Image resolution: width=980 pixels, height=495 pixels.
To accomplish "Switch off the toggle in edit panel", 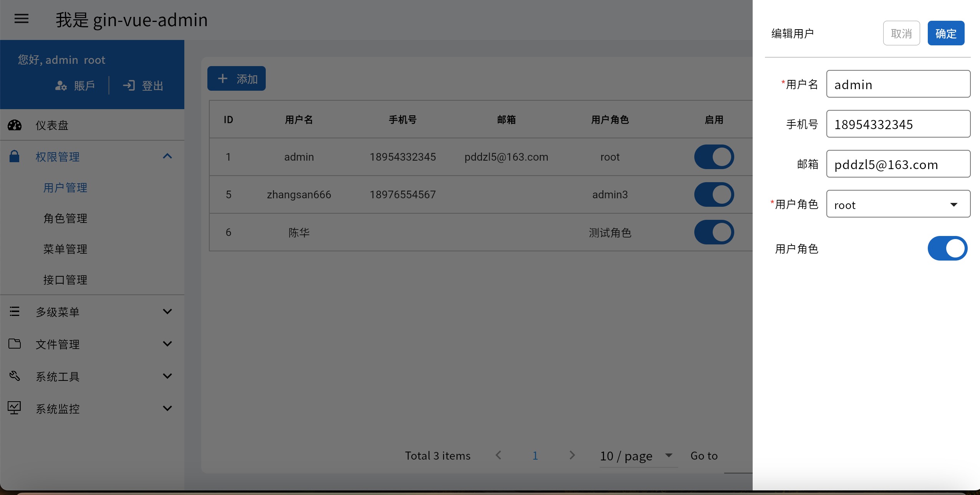I will [947, 248].
